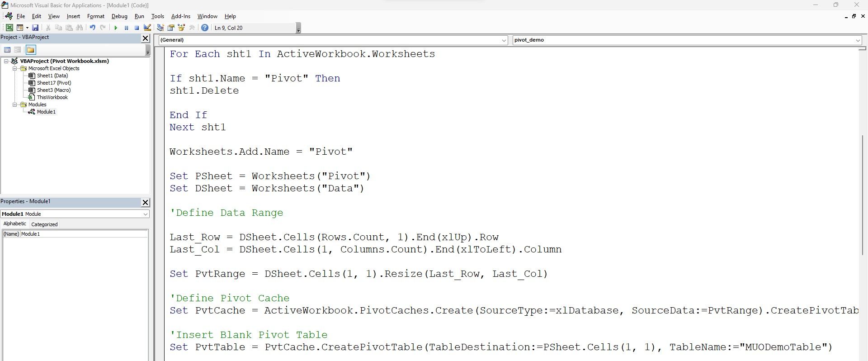Switch to the Categorized properties tab
868x361 pixels.
tap(44, 224)
